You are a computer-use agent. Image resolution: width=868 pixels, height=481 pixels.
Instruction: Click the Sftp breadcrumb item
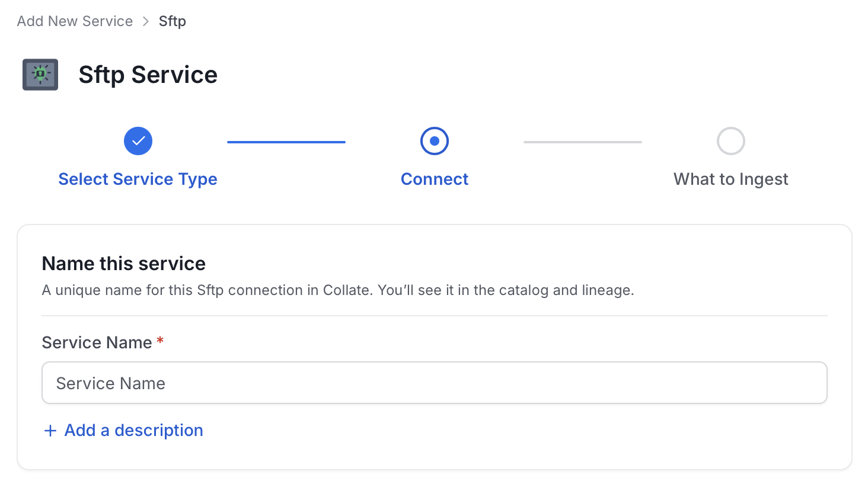click(173, 21)
